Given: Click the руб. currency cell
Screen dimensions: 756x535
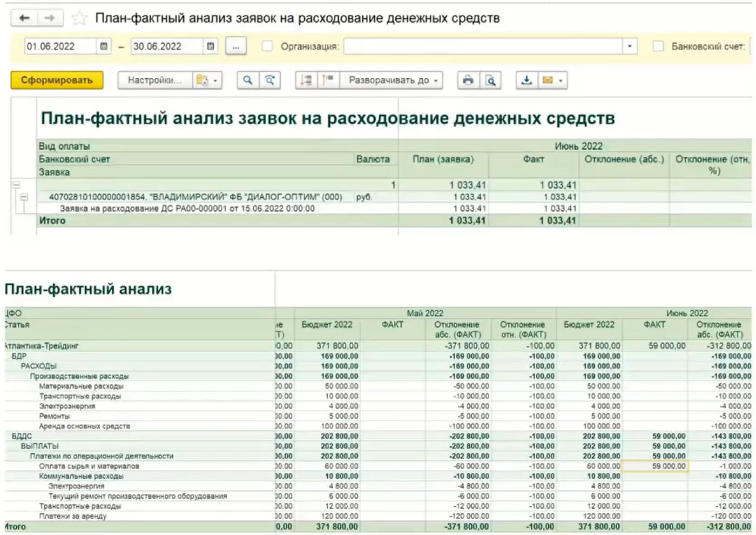Looking at the screenshot, I should click(364, 197).
